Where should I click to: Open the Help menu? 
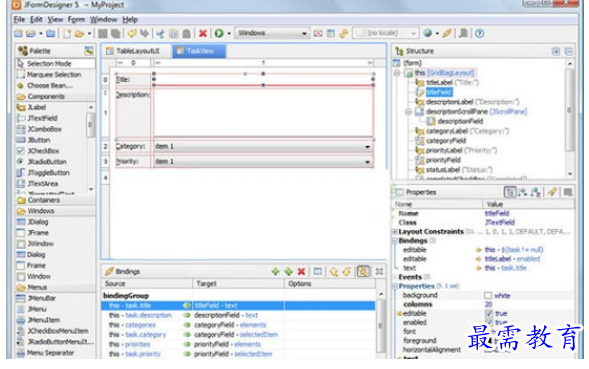130,20
